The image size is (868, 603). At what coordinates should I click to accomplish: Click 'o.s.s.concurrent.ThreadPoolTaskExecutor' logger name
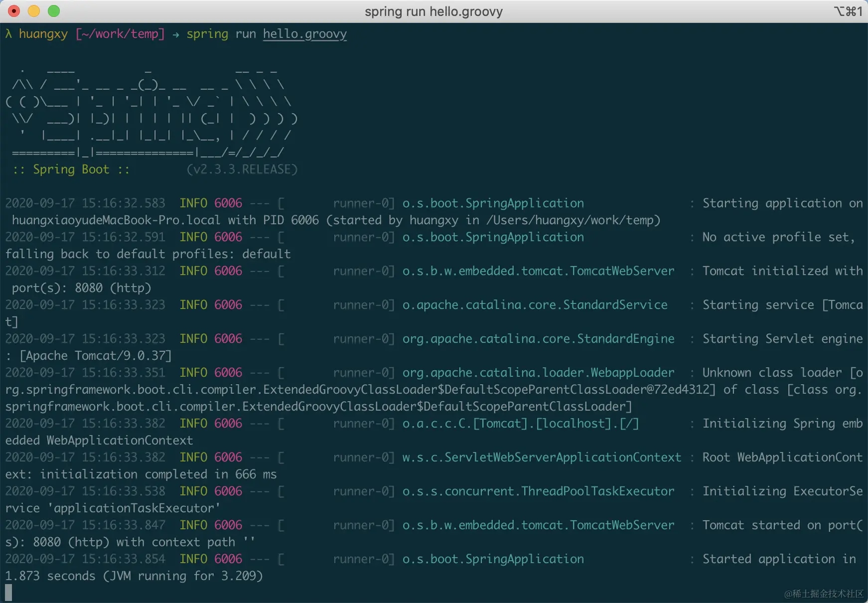(539, 491)
